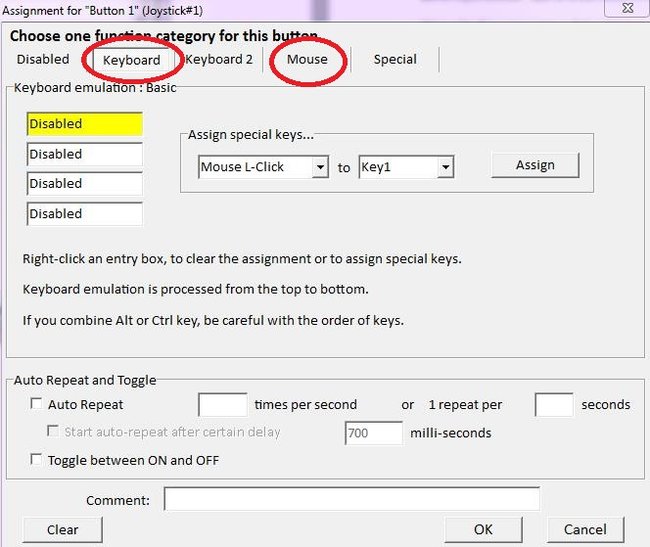Focus the times per second field
The width and height of the screenshot is (650, 547).
click(x=223, y=404)
